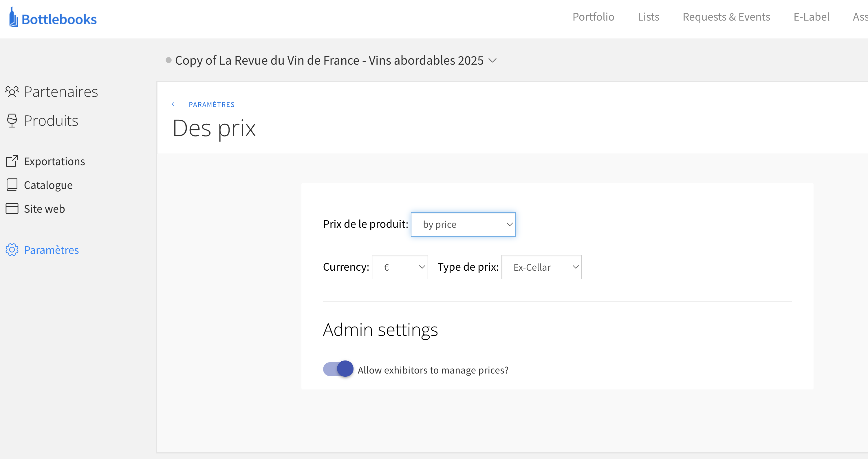Click the PARAMÈTRES breadcrumb link
Viewport: 868px width, 459px height.
click(211, 105)
